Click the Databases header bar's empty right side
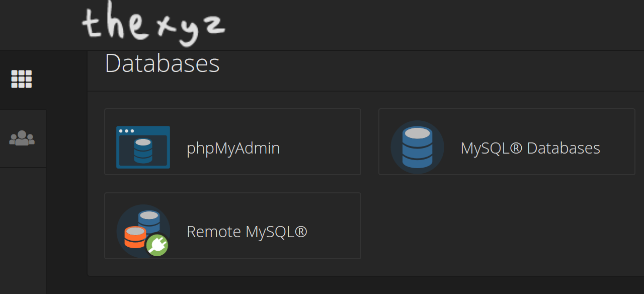644x294 pixels. tap(433, 70)
